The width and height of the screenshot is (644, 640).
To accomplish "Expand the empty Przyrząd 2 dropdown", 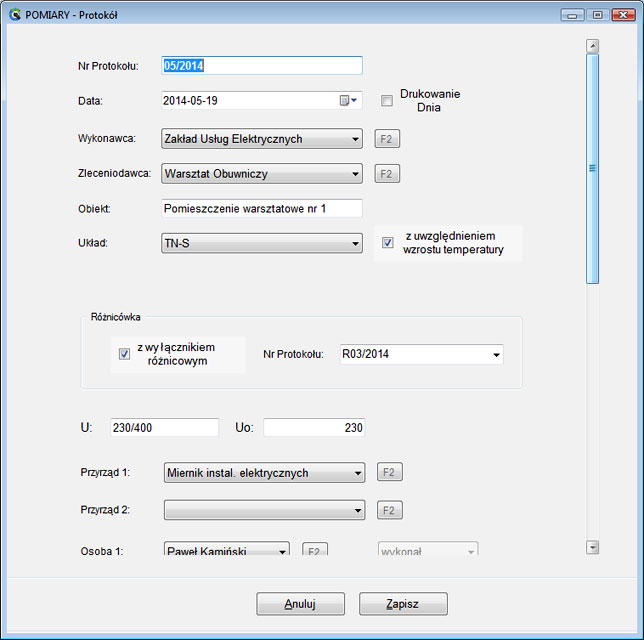I will (264, 510).
